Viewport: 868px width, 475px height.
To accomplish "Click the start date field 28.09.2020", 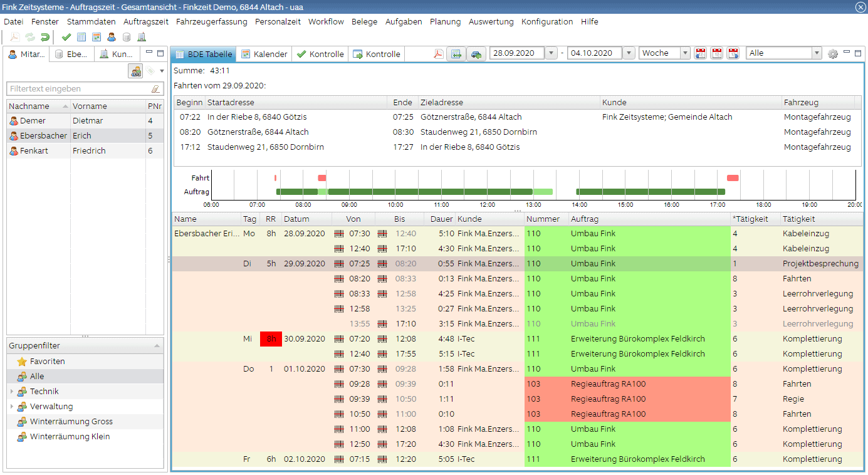I will point(517,53).
